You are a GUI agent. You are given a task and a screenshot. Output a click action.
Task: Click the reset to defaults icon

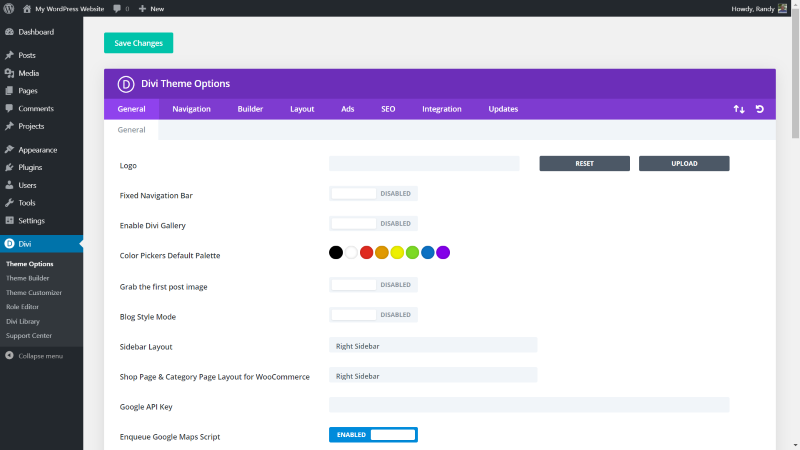(760, 109)
